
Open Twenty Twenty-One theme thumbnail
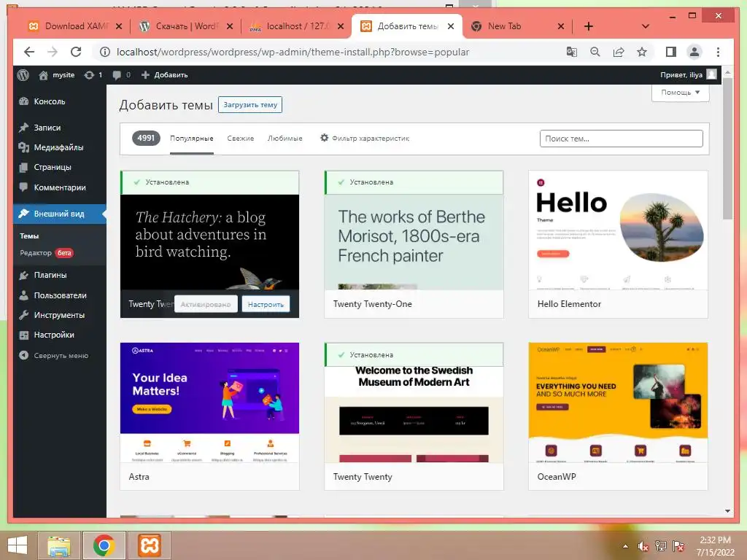(414, 242)
